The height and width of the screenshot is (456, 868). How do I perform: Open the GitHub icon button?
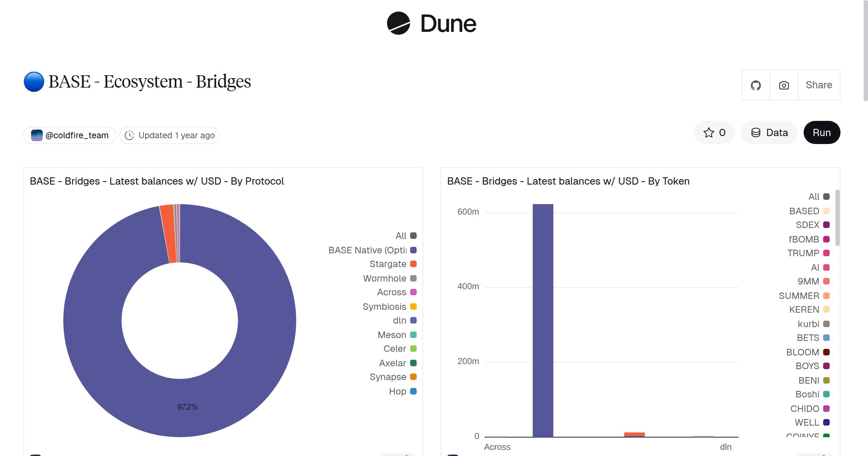tap(756, 85)
